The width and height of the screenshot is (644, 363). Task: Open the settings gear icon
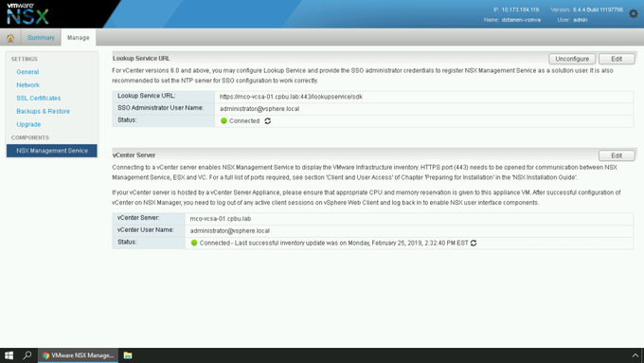tap(634, 14)
